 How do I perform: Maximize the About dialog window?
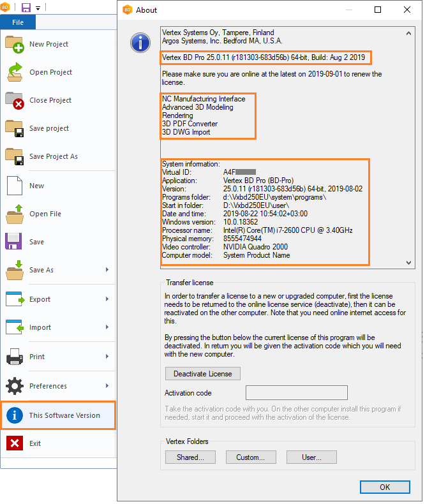click(378, 10)
